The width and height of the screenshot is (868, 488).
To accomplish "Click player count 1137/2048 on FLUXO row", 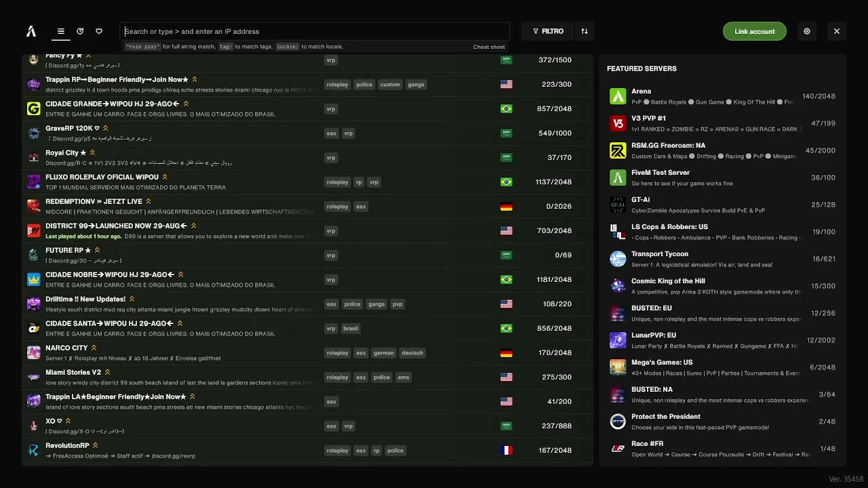I will [553, 182].
